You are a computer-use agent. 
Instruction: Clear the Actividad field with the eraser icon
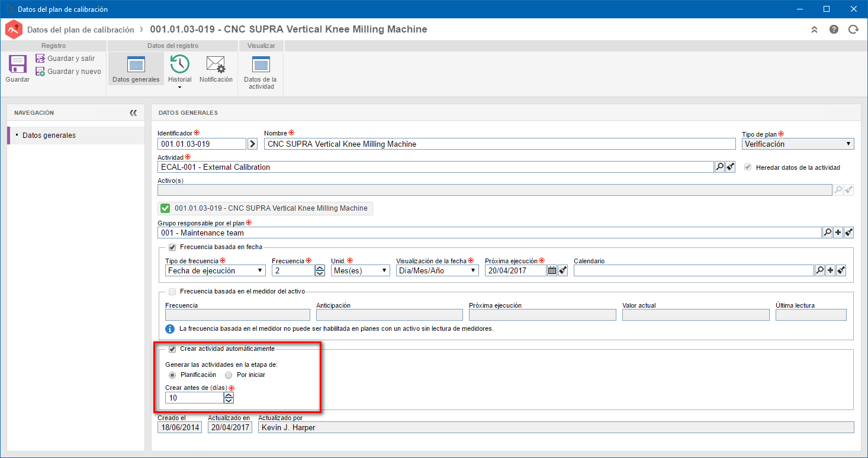tap(731, 167)
